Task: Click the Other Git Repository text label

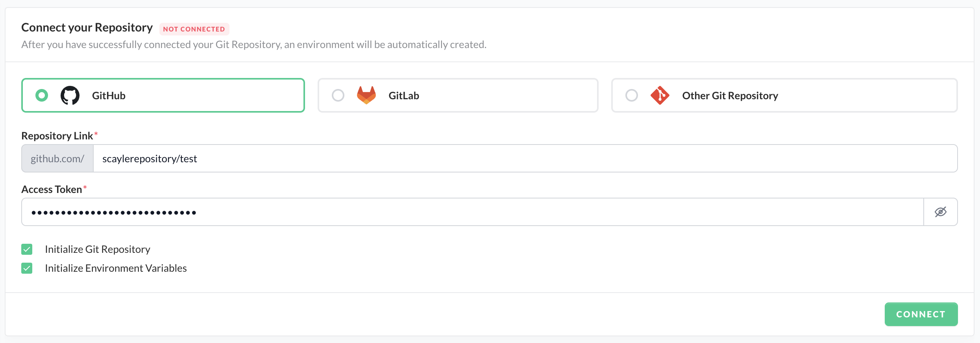Action: click(x=730, y=96)
